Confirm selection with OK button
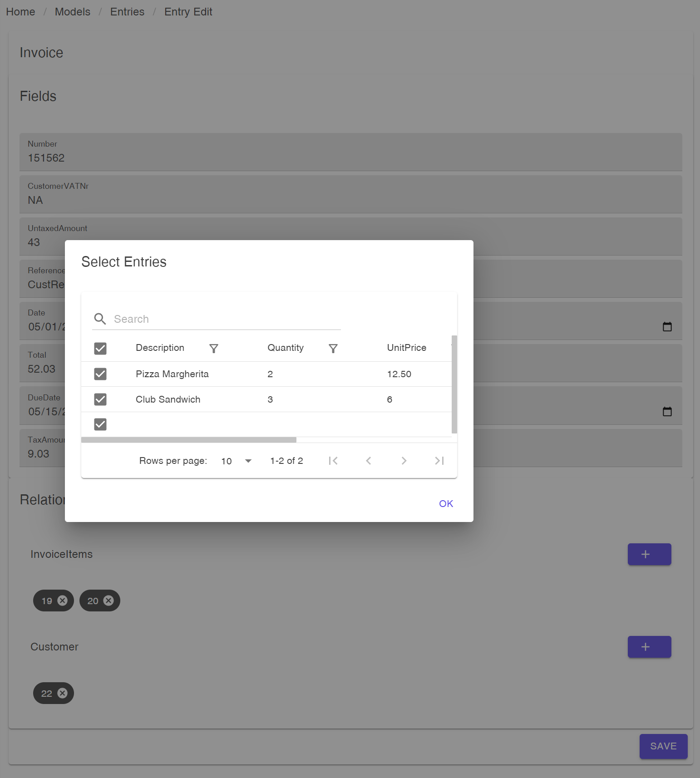The height and width of the screenshot is (778, 700). (446, 503)
